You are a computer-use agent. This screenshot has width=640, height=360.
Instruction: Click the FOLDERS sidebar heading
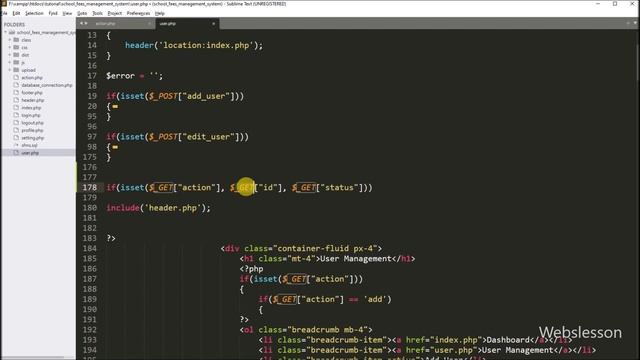point(14,24)
